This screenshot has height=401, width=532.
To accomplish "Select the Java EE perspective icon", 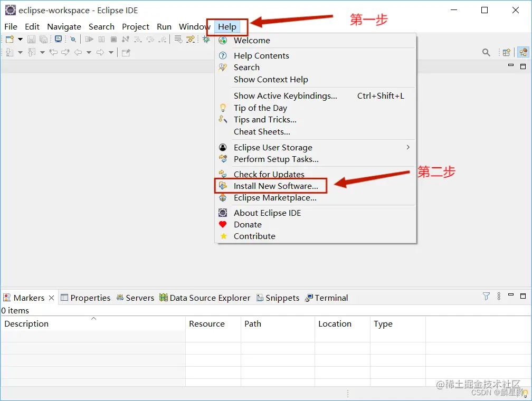I will point(523,52).
